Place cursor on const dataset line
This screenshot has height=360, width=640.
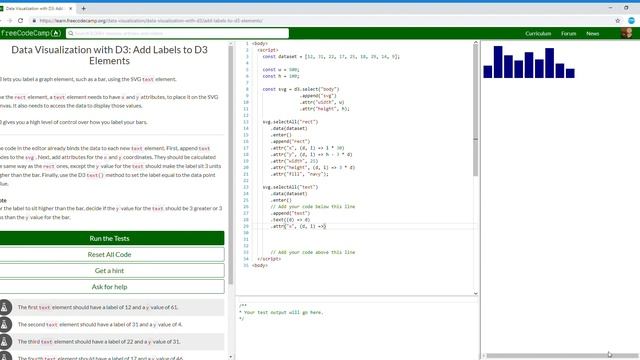point(331,57)
